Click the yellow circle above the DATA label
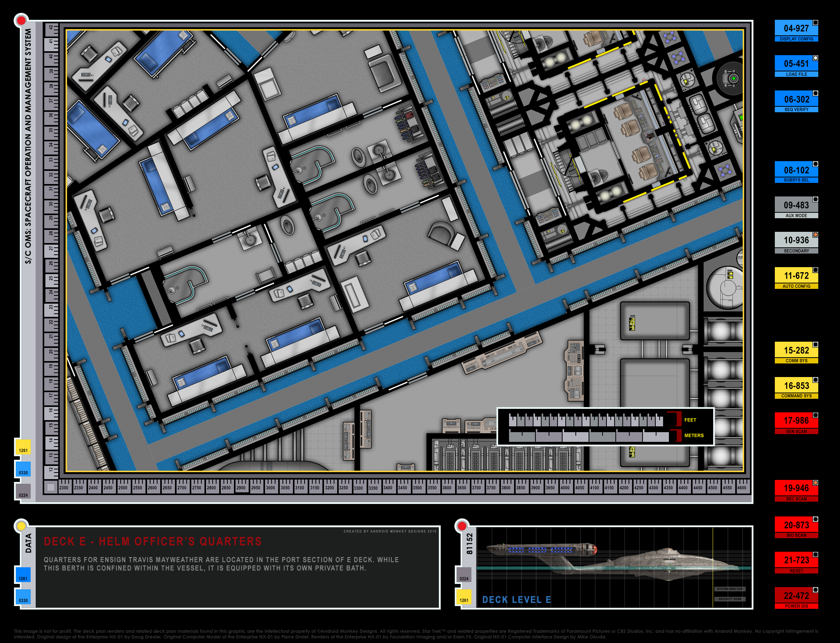This screenshot has height=643, width=840. click(21, 526)
